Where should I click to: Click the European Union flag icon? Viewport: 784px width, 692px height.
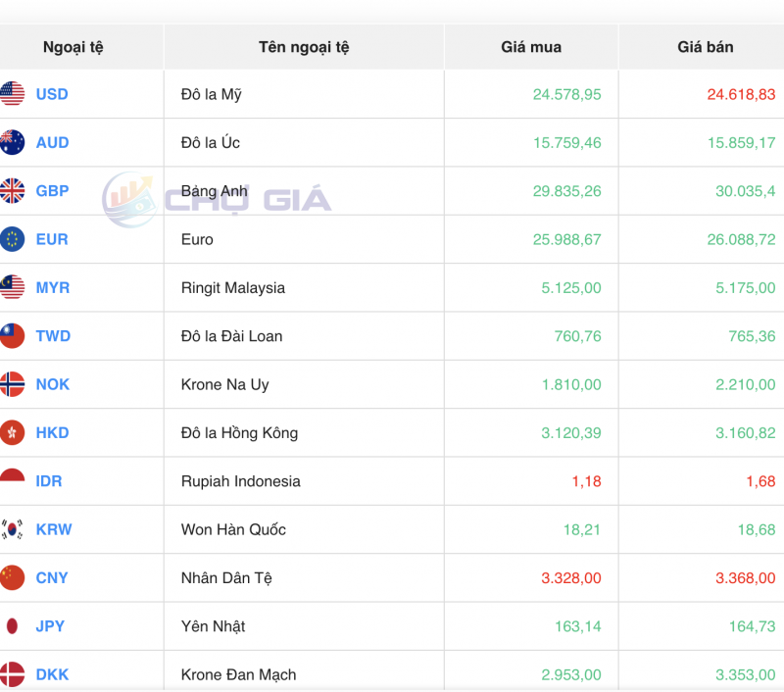coord(14,239)
